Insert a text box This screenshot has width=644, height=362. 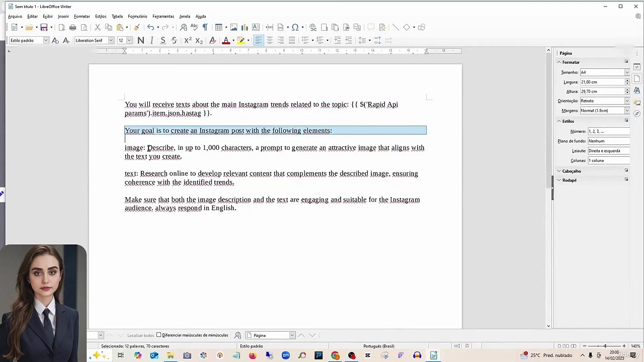coord(256,27)
